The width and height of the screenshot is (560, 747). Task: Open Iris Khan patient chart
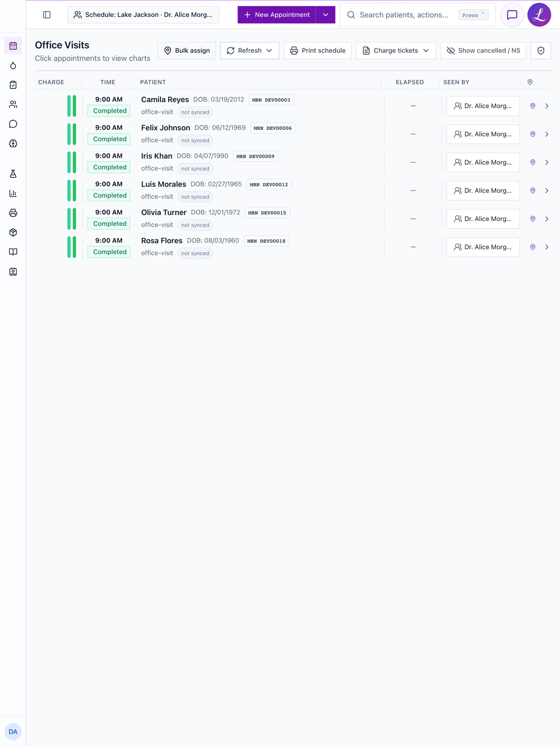[x=157, y=156]
